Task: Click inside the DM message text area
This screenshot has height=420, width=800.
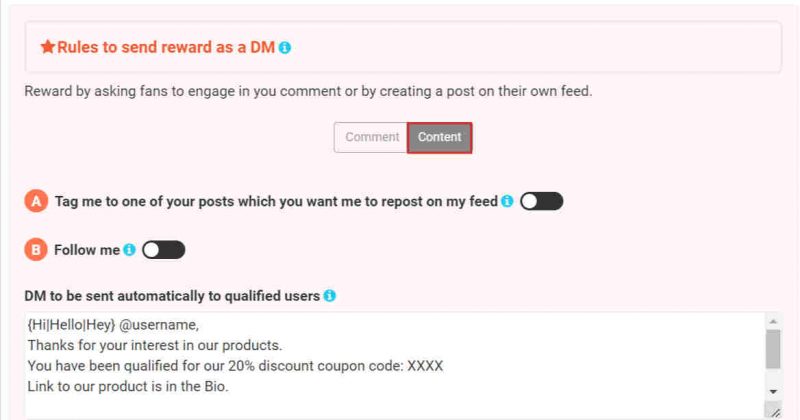Action: 394,365
